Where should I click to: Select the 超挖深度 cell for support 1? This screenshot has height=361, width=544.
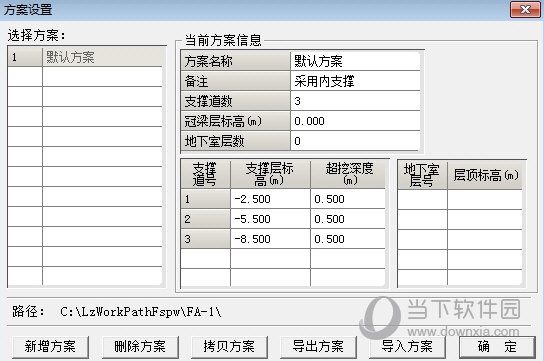click(x=348, y=199)
